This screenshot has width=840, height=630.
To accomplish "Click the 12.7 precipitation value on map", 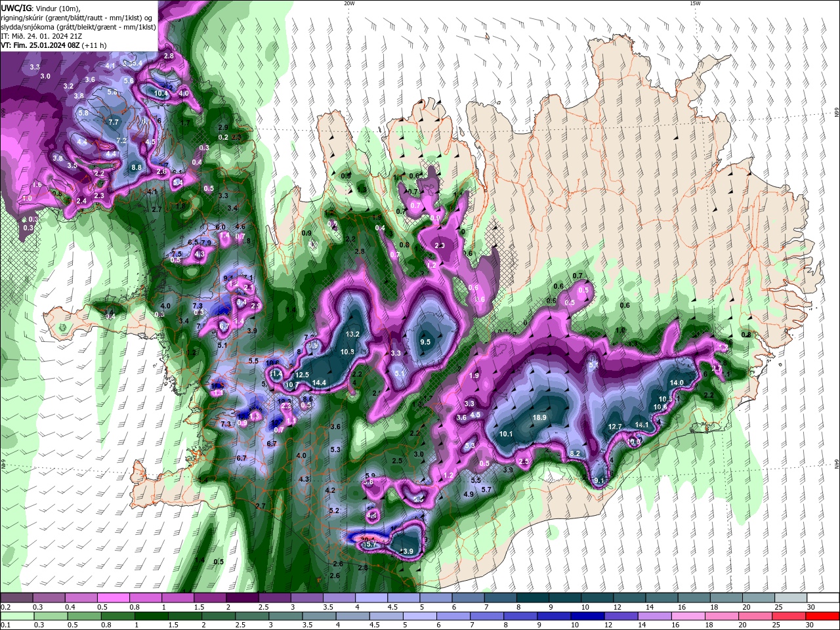I will click(615, 427).
